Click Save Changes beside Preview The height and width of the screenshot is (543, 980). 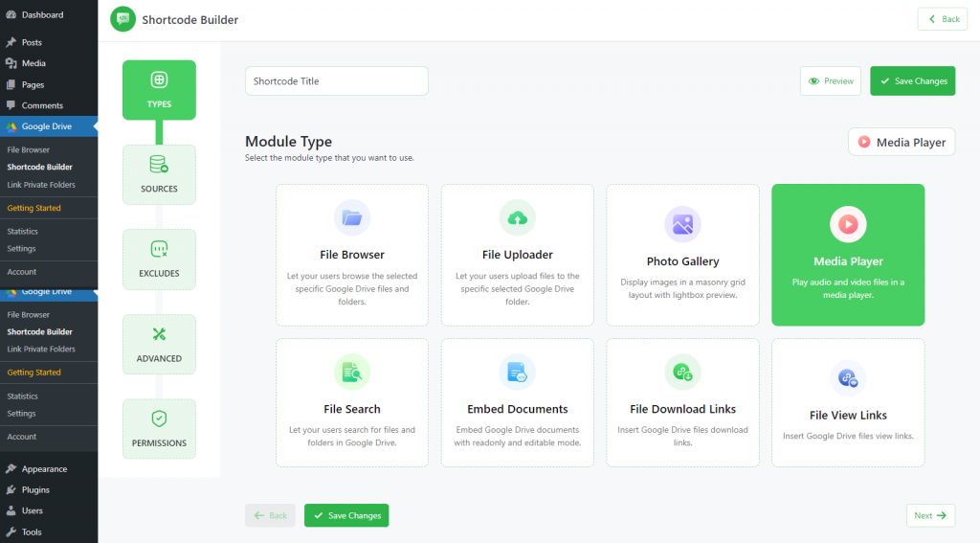point(912,80)
